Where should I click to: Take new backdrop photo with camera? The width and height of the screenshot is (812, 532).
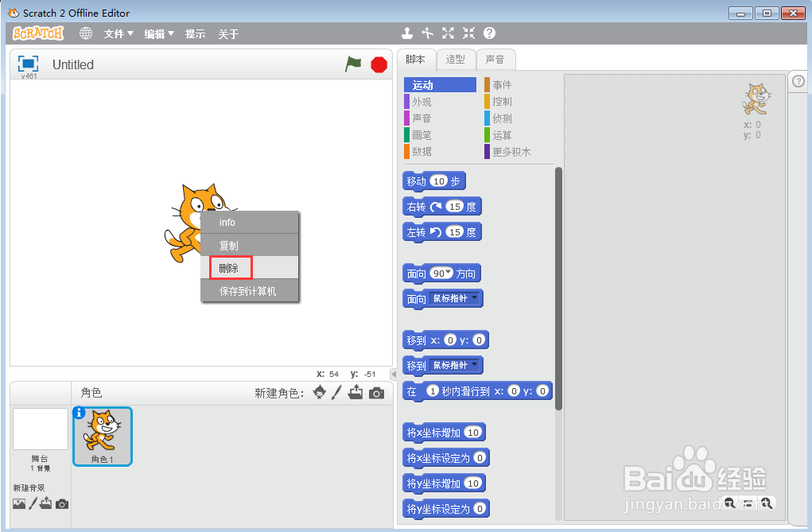[x=62, y=504]
